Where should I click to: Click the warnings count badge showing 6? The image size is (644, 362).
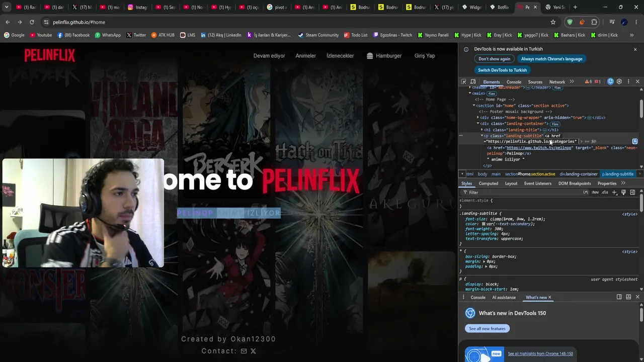pyautogui.click(x=588, y=81)
